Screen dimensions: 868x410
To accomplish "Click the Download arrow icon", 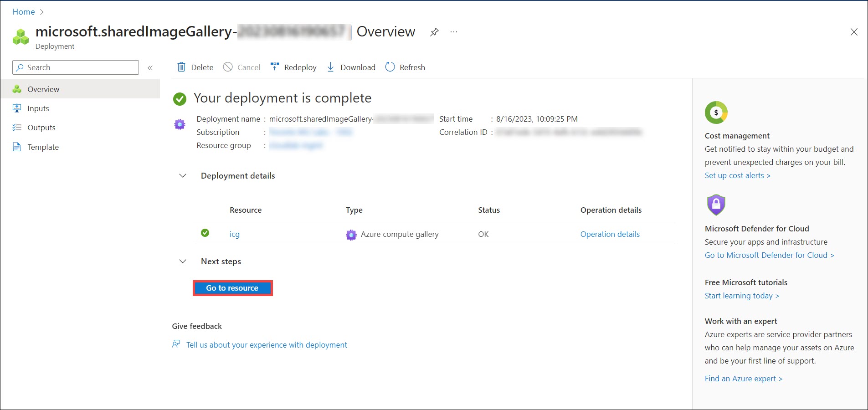I will coord(331,67).
